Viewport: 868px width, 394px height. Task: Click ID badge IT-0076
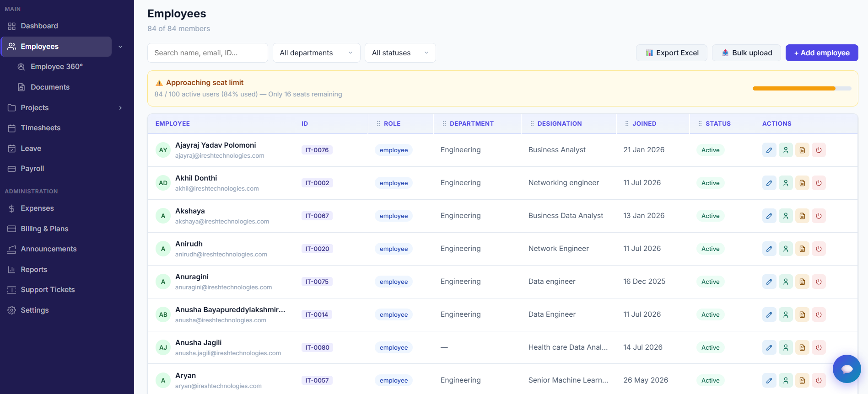coord(317,150)
